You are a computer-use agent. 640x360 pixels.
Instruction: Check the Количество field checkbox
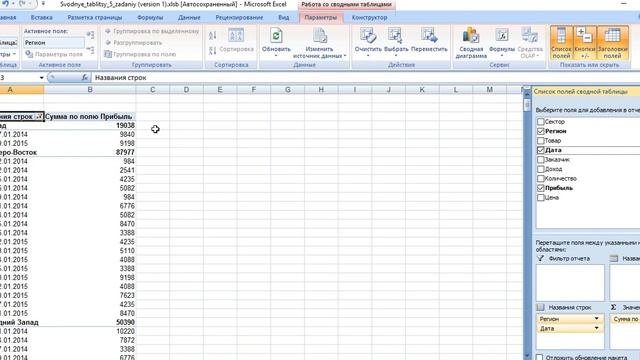pos(541,178)
